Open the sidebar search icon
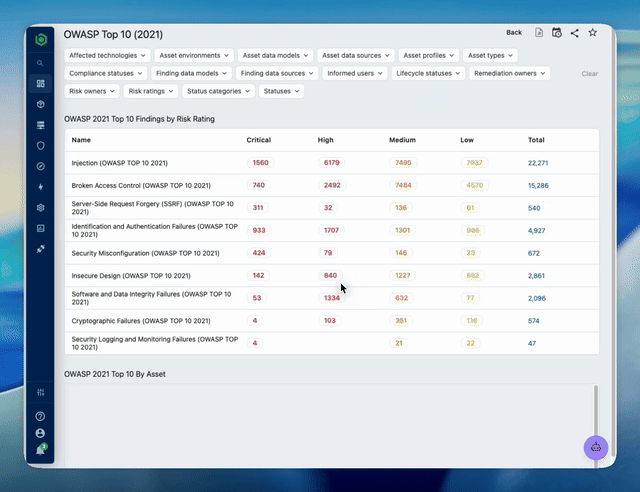This screenshot has width=640, height=492. point(40,63)
